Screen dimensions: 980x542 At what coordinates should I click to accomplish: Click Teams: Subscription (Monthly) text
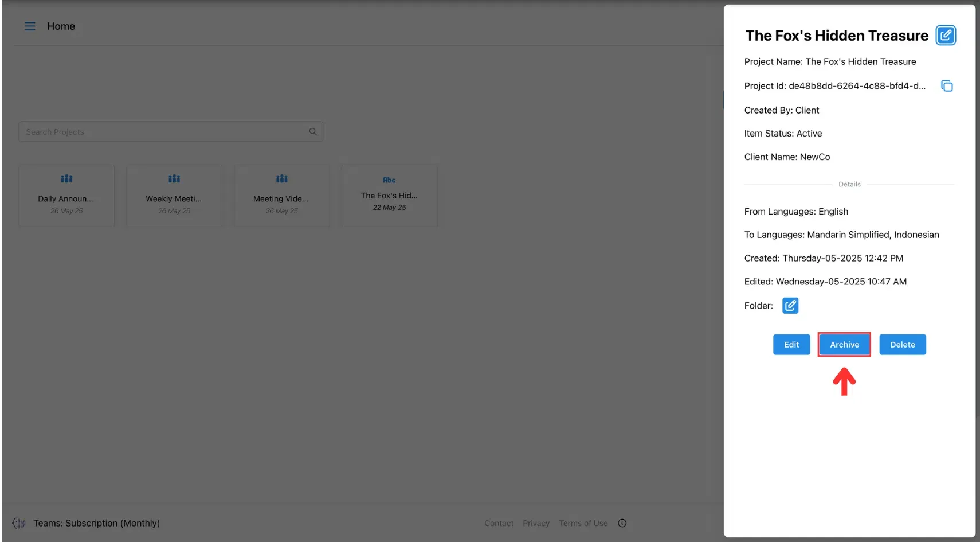click(x=96, y=523)
